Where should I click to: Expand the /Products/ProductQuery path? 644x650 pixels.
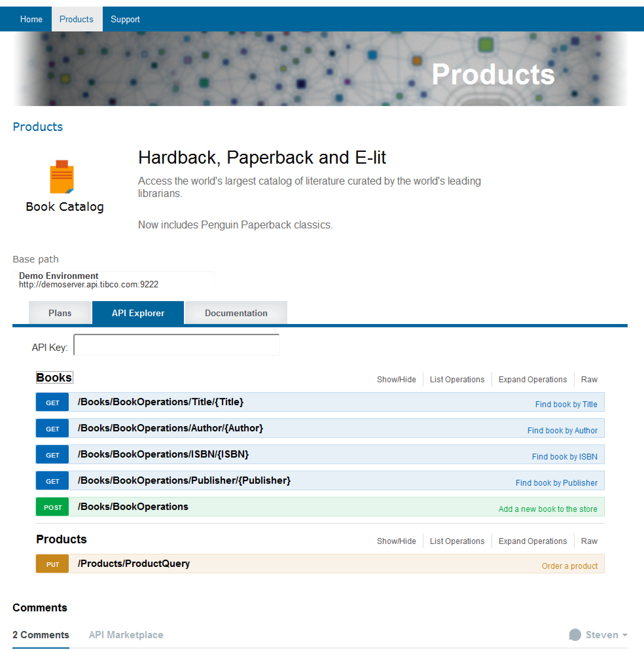coord(134,564)
